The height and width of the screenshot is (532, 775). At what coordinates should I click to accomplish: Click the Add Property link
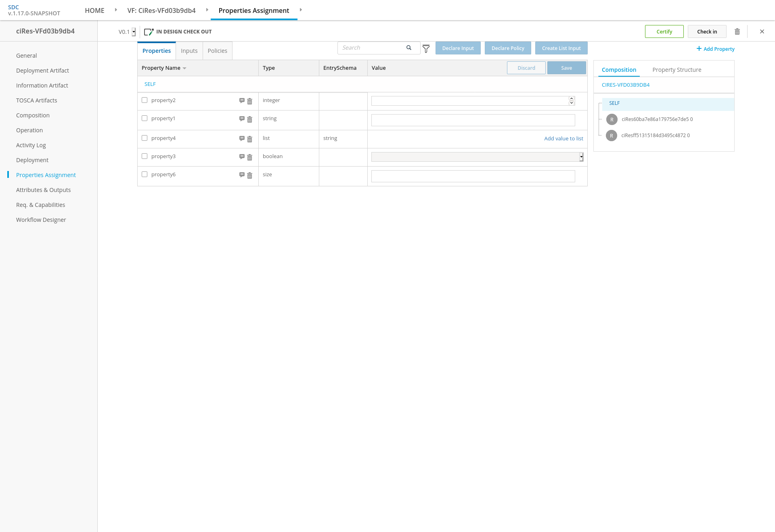[x=719, y=49]
